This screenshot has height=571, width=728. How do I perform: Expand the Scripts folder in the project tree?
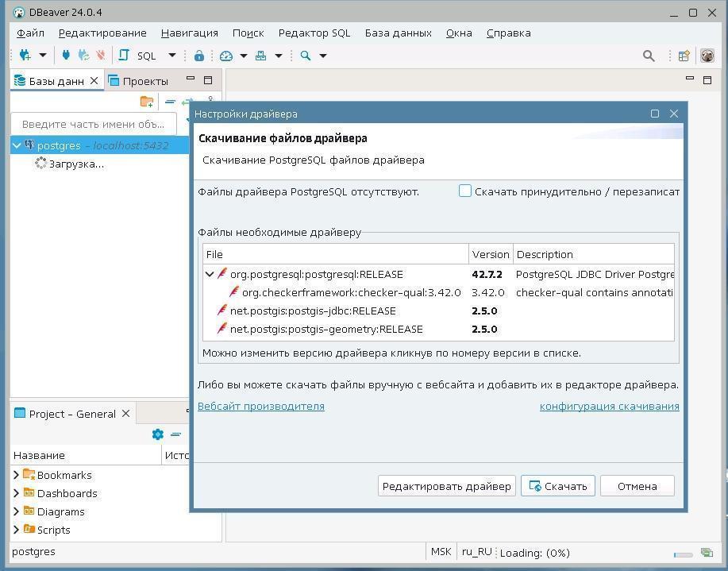tap(17, 530)
